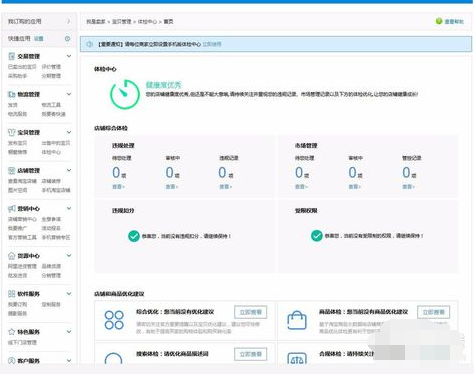Open 店铺营销中心 under 营销中心

click(x=22, y=219)
